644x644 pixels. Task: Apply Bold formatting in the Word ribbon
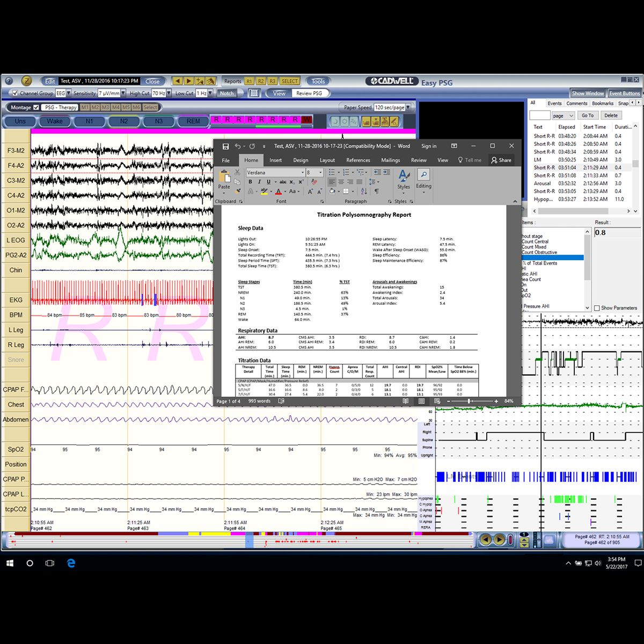click(250, 181)
